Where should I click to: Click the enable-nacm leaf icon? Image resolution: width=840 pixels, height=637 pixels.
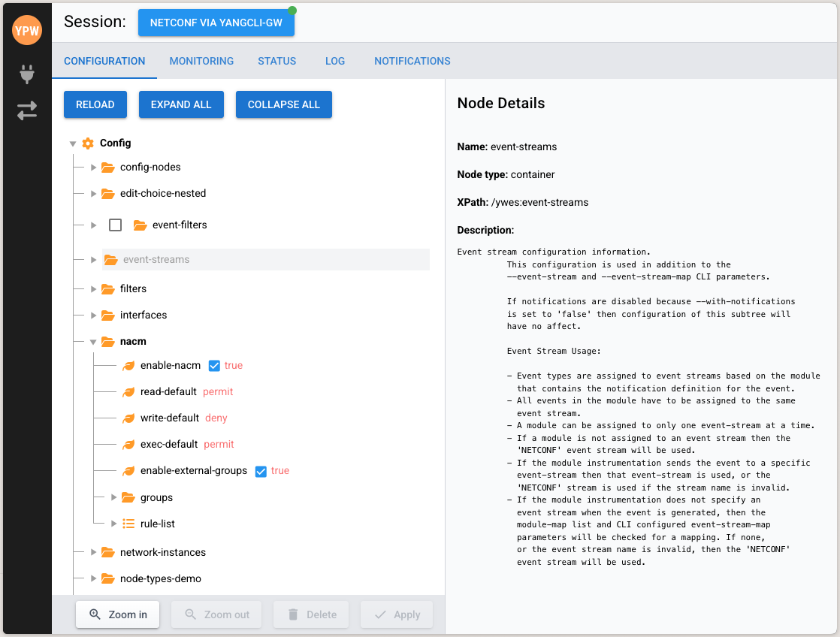coord(128,366)
